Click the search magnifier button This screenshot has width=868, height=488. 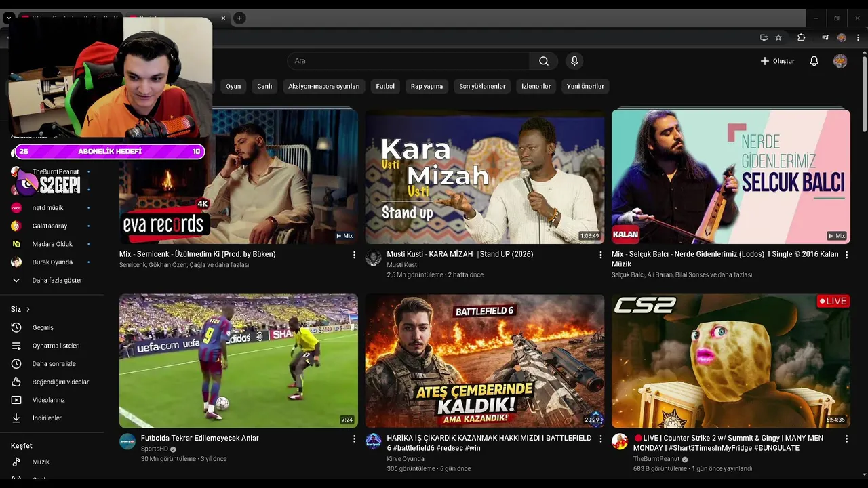coord(544,61)
